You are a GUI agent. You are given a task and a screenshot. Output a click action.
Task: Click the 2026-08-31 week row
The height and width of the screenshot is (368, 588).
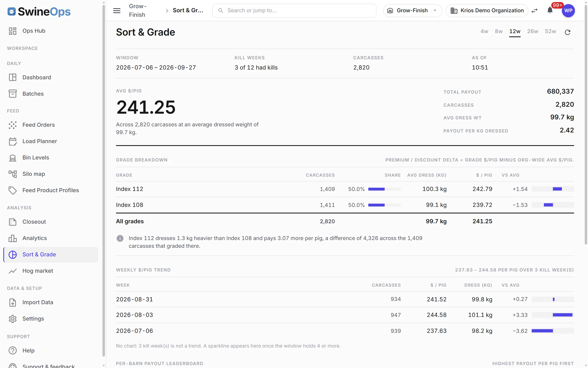tap(345, 299)
